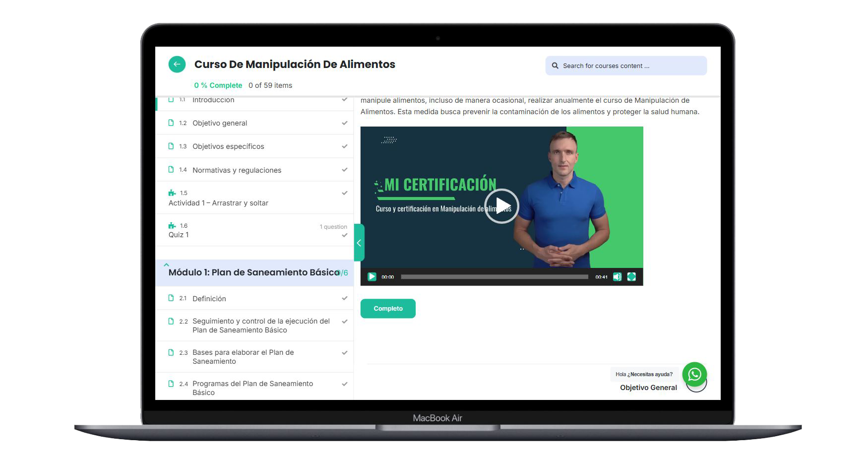Collapse the course sidebar with the green chevron tab
Viewport: 868px width, 460px height.
[x=359, y=243]
